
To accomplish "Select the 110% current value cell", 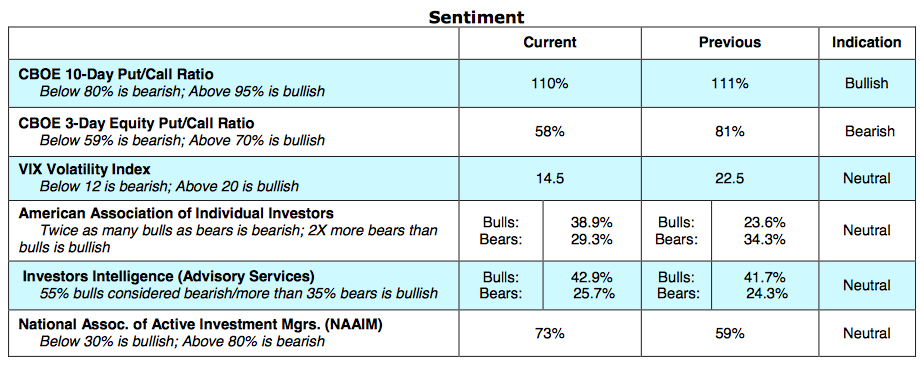I will (x=550, y=84).
